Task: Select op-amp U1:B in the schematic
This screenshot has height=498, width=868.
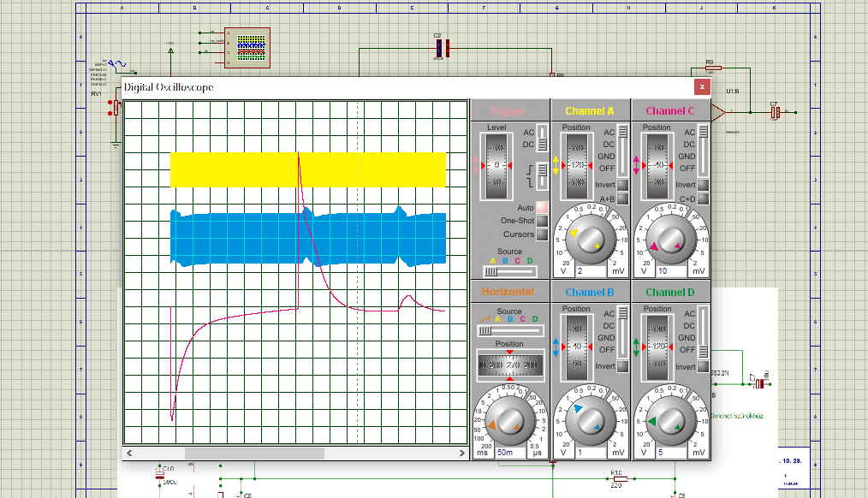Action: pos(718,112)
